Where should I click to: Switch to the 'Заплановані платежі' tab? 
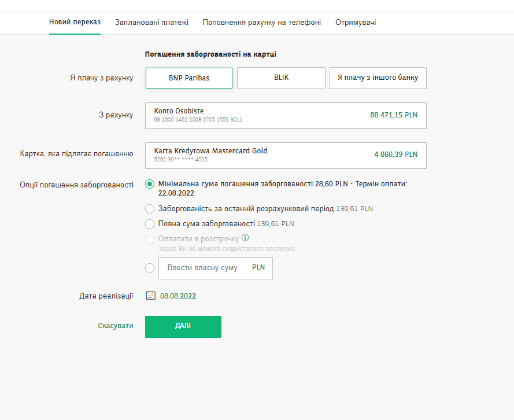(x=151, y=23)
